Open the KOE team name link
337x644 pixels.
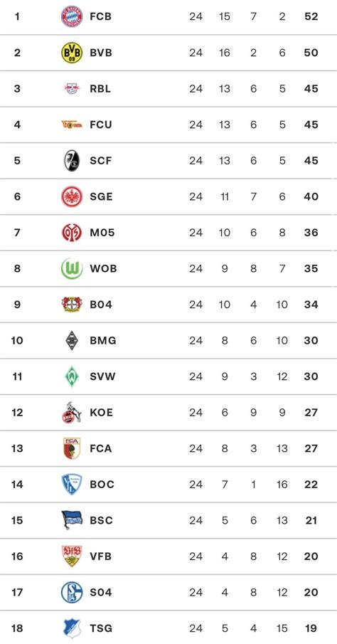[x=102, y=412]
